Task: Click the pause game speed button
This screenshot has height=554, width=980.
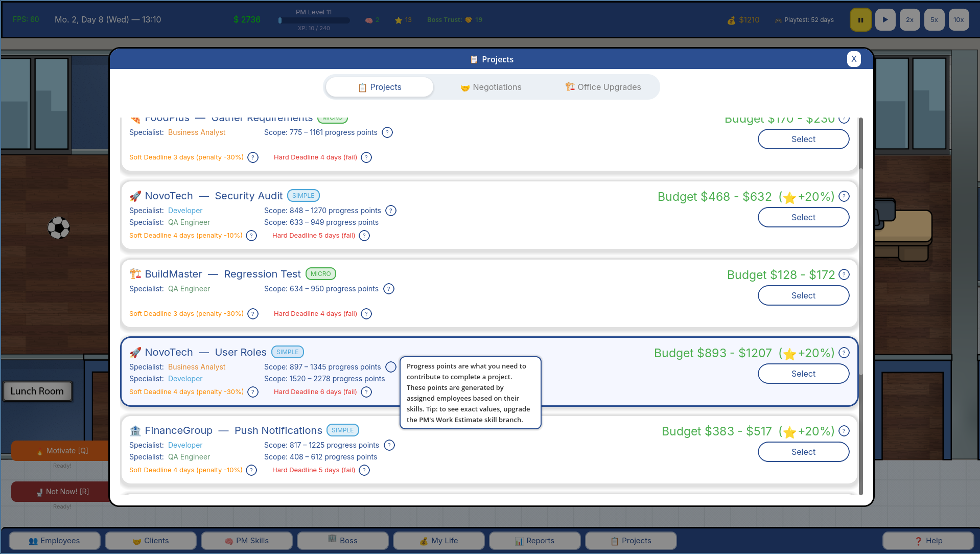Action: [860, 20]
